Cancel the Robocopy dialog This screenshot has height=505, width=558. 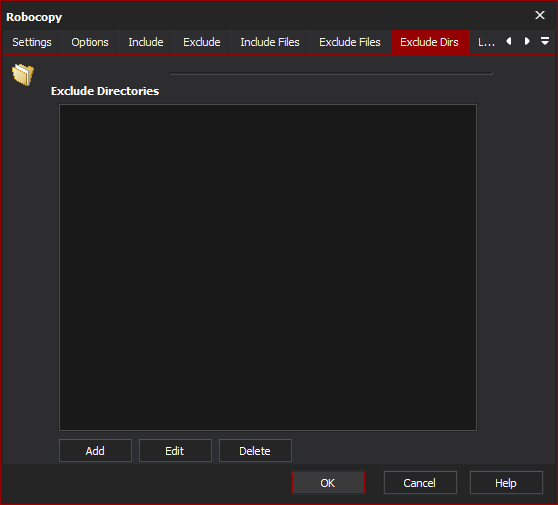tap(420, 483)
